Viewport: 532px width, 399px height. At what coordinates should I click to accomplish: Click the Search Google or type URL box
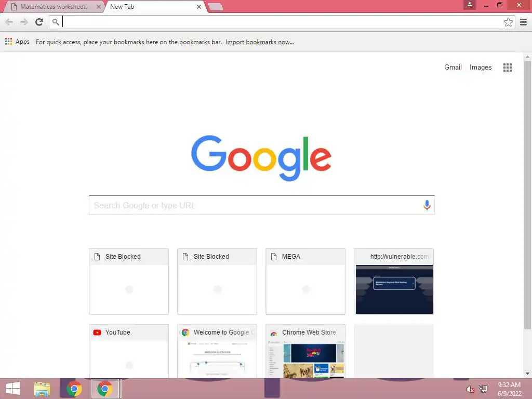pos(262,205)
